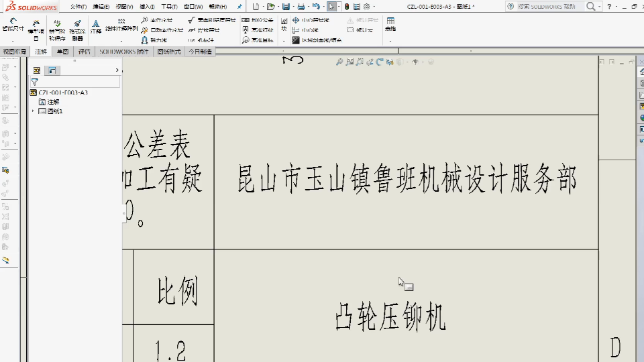Open the 编辑(E) Edit menu
Image resolution: width=644 pixels, height=362 pixels.
101,7
